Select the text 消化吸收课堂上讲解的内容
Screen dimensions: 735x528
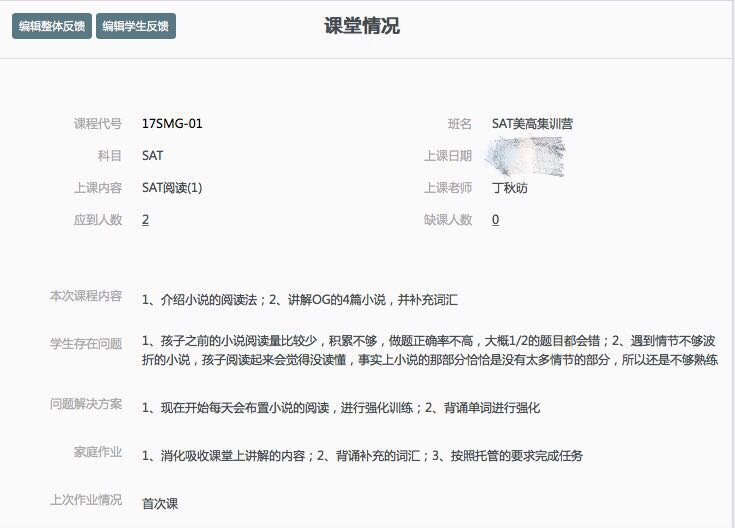pos(232,455)
